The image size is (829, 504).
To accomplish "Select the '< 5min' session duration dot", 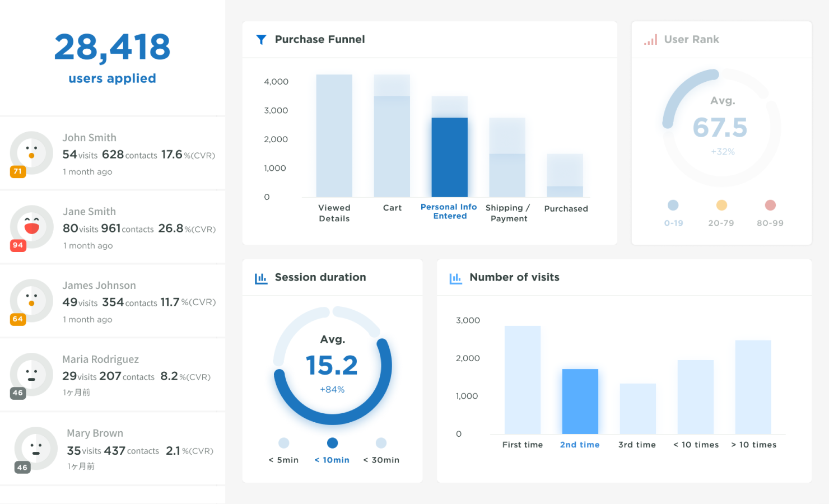I will (284, 443).
